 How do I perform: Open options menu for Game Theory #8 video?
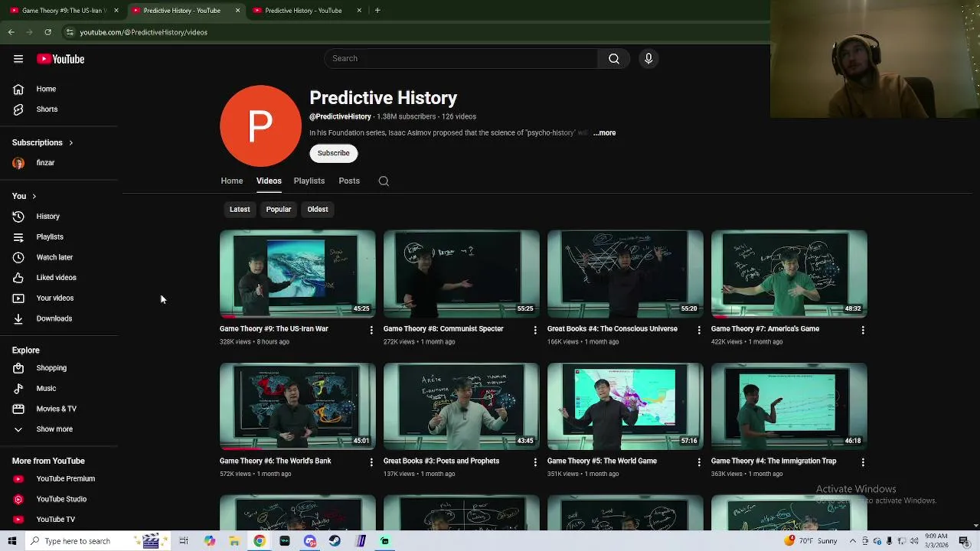tap(535, 330)
